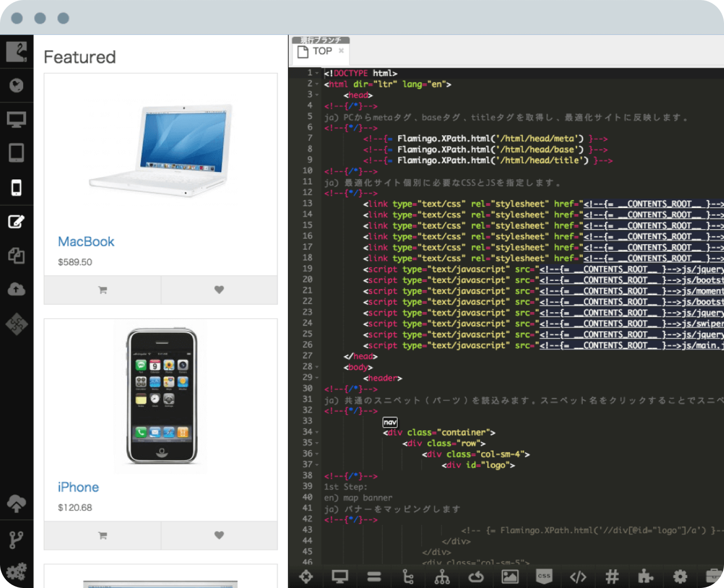Image resolution: width=724 pixels, height=588 pixels.
Task: Click the crosshair target icon in bottom toolbar
Action: click(306, 576)
